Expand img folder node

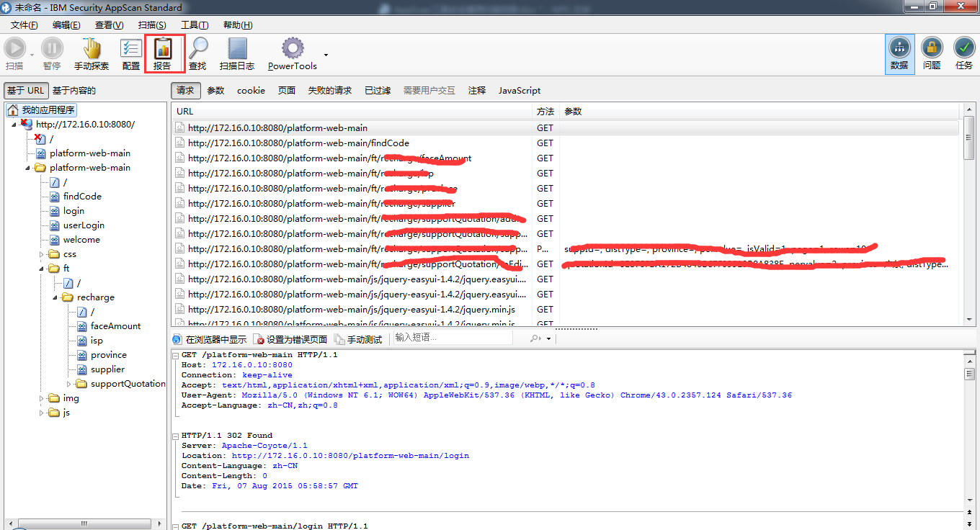point(41,398)
